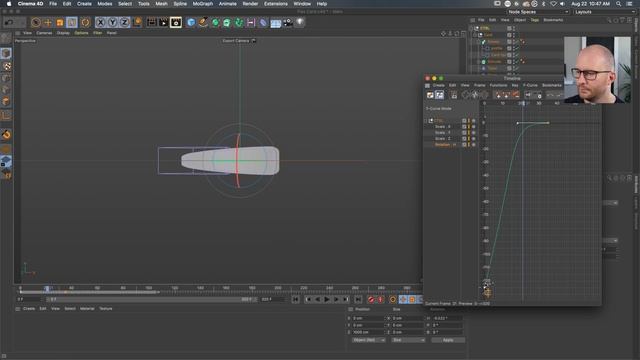Open Timeline window's Functions menu
Viewport: 640px width, 360px height.
(x=498, y=85)
